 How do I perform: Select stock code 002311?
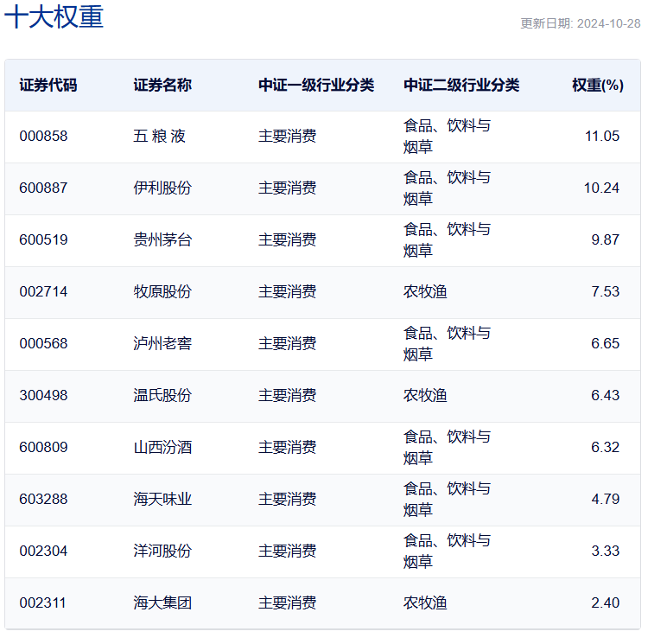(x=42, y=603)
